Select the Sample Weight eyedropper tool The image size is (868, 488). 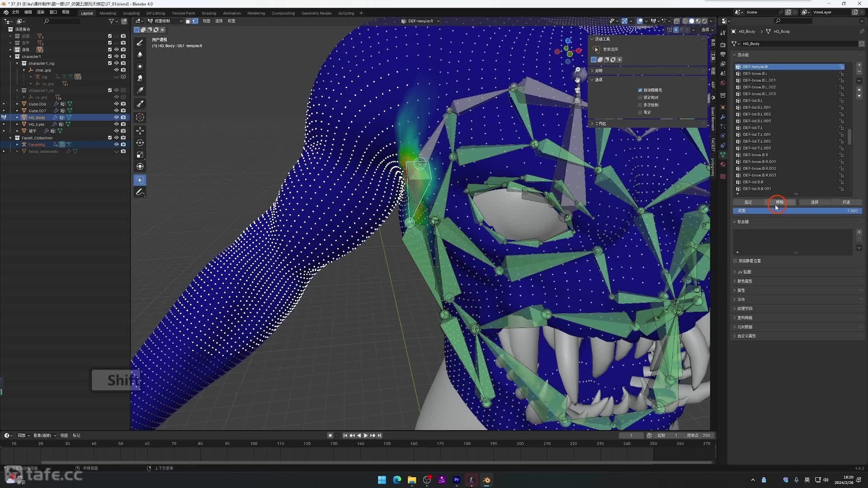pyautogui.click(x=140, y=104)
